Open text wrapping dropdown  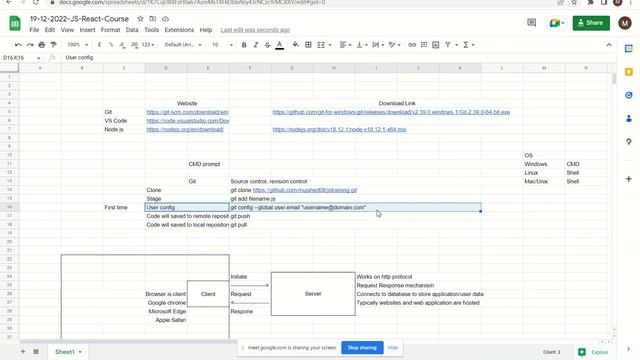point(378,45)
